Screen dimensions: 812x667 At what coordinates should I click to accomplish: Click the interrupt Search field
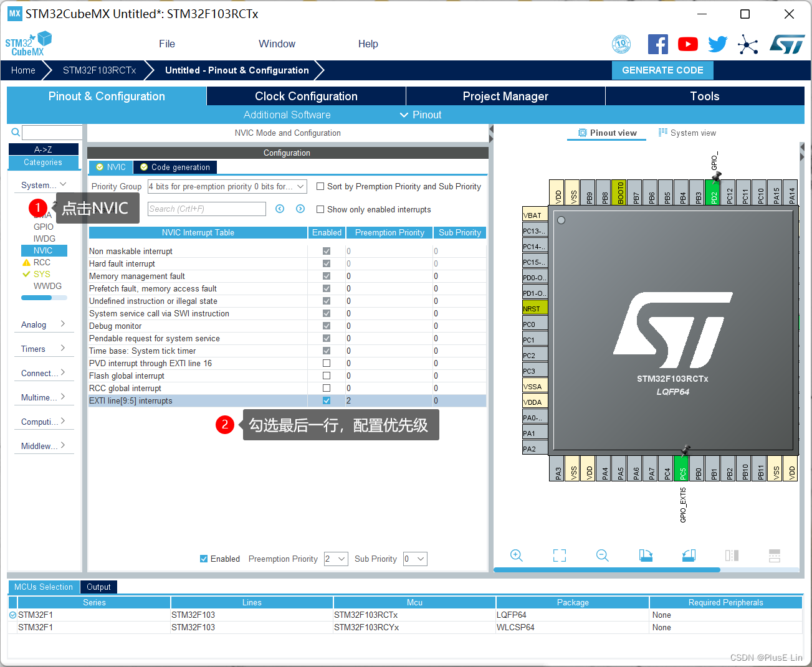[206, 209]
